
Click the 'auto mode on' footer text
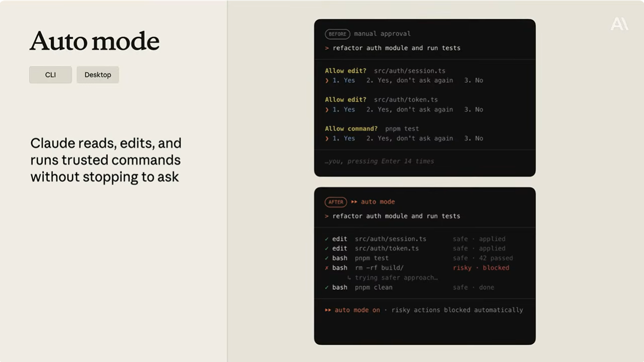click(357, 310)
